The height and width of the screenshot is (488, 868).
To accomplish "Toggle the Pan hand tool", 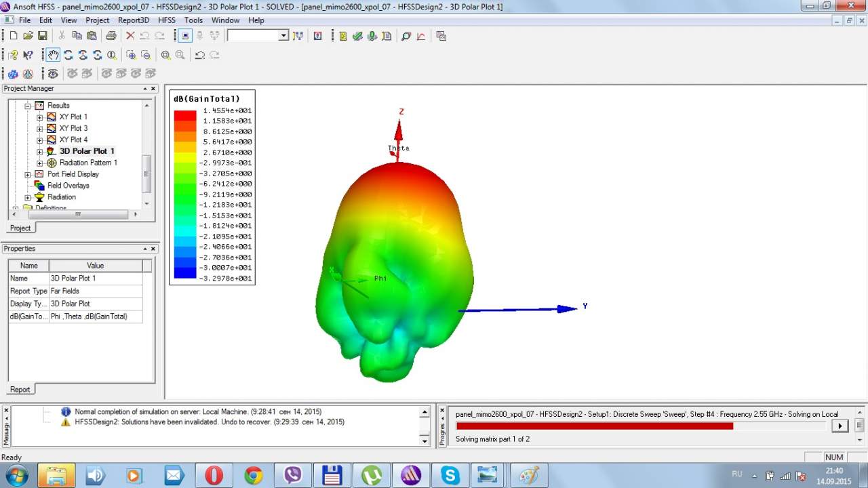I will click(53, 55).
